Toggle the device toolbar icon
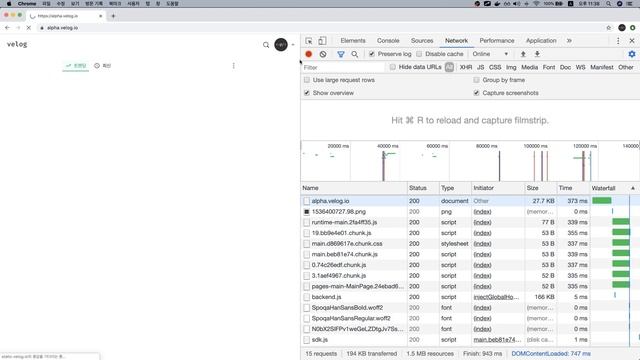This screenshot has width=640, height=360. point(322,41)
